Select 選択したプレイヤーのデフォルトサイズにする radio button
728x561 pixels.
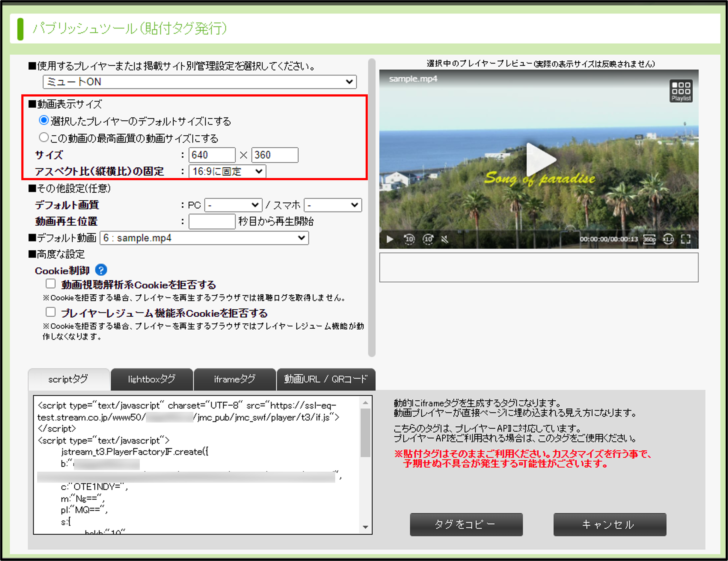[x=44, y=120]
